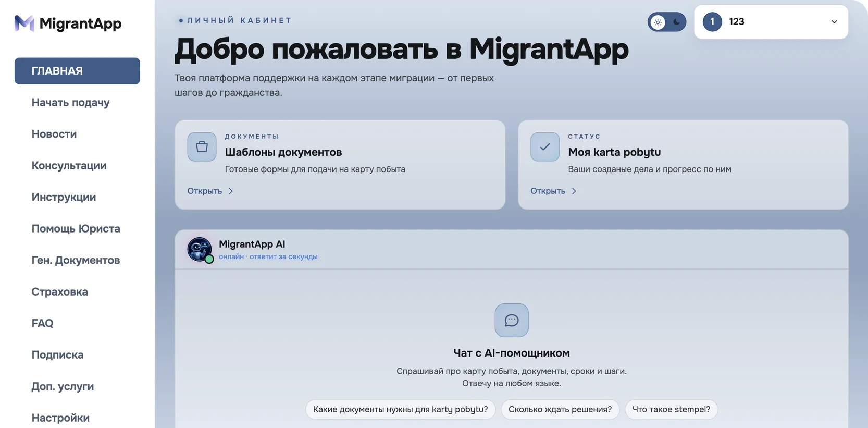This screenshot has width=868, height=428.
Task: Ask "Что такое stempel?" suggestion
Action: 671,409
